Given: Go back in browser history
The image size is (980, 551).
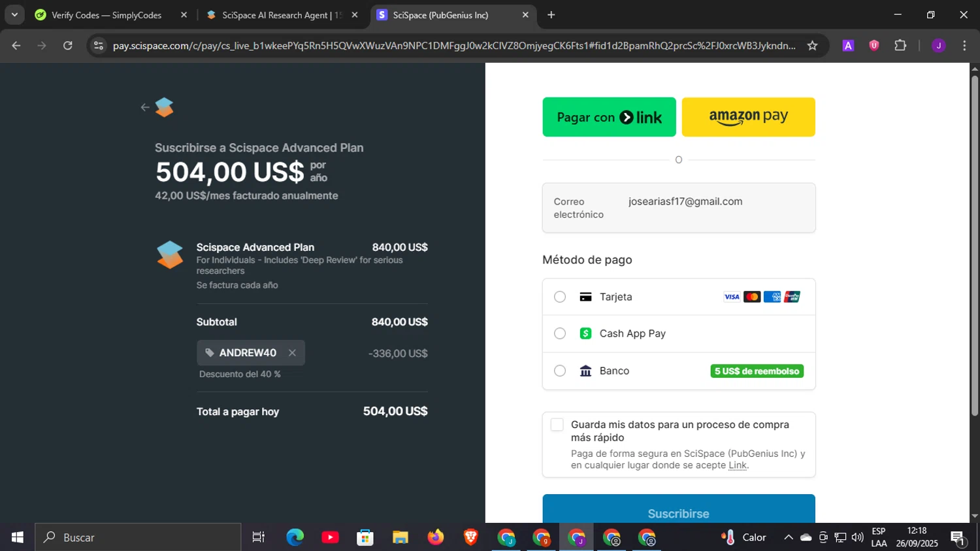Looking at the screenshot, I should [16, 45].
